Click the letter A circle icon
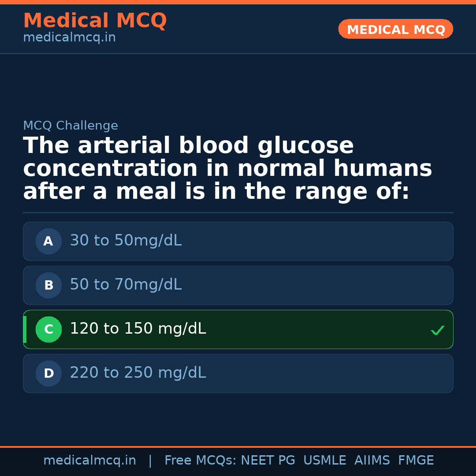476x476 pixels. (x=48, y=241)
